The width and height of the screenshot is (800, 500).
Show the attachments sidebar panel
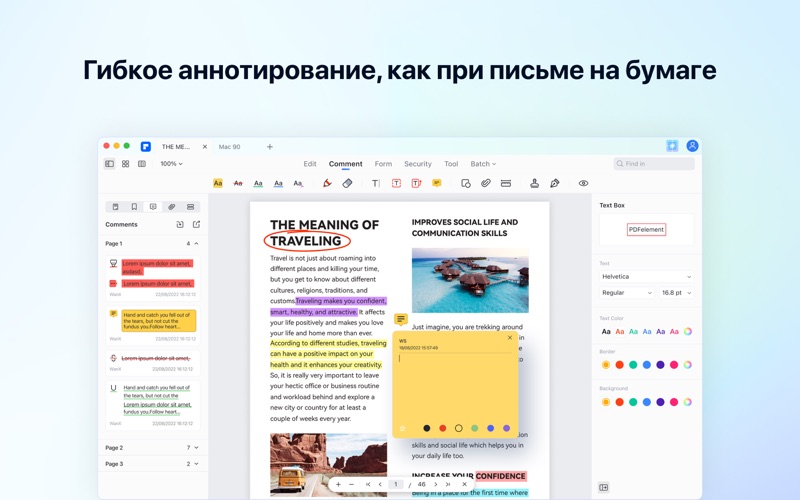[x=171, y=207]
